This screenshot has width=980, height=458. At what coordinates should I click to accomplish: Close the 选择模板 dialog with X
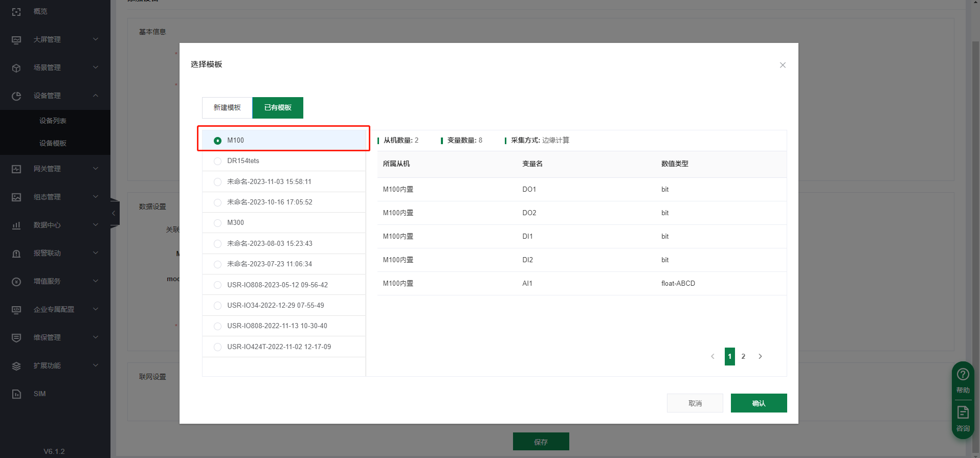click(x=782, y=65)
